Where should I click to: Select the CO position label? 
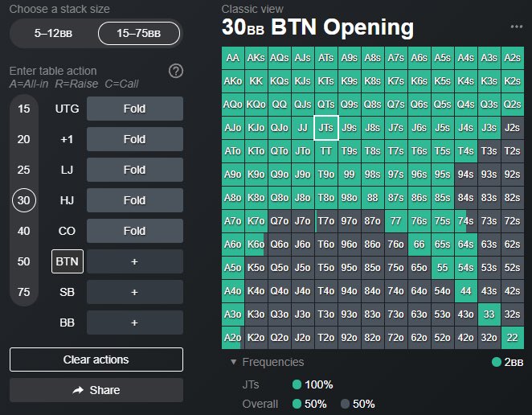68,231
